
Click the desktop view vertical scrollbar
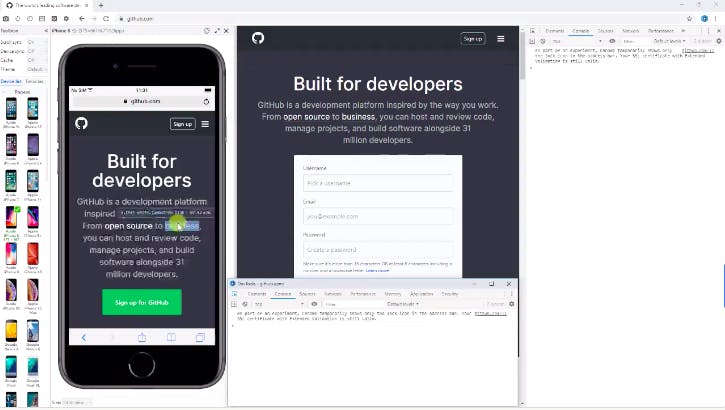(522, 55)
